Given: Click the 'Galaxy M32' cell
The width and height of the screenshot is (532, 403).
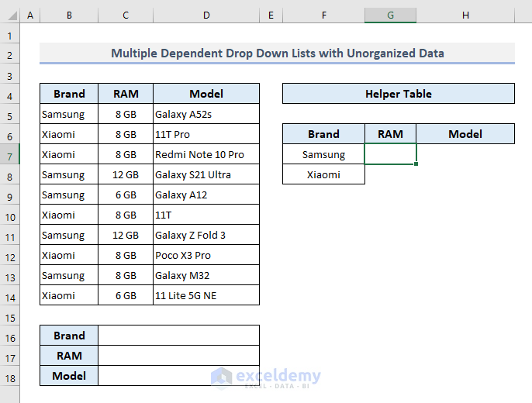Looking at the screenshot, I should tap(206, 275).
